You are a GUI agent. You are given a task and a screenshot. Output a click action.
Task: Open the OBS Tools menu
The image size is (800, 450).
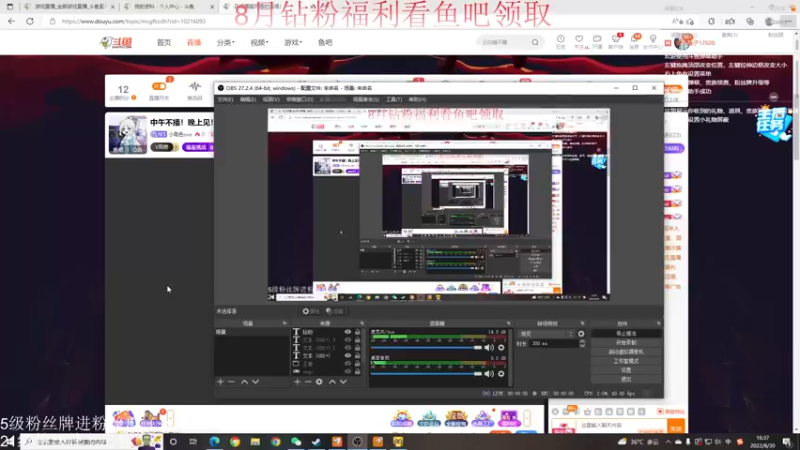click(x=394, y=99)
